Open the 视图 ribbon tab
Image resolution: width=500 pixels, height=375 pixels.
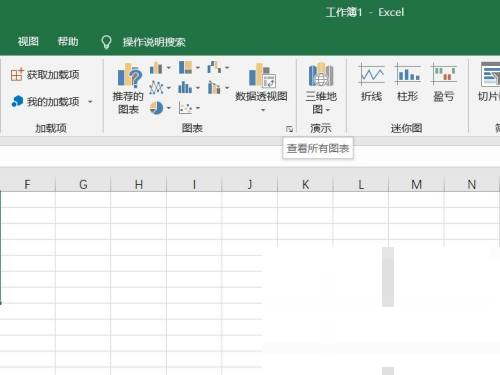click(x=28, y=42)
